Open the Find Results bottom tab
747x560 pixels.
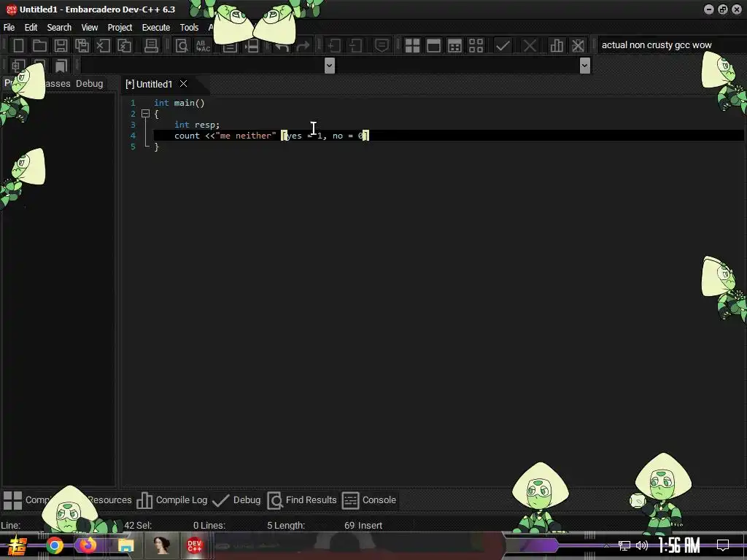tap(302, 500)
